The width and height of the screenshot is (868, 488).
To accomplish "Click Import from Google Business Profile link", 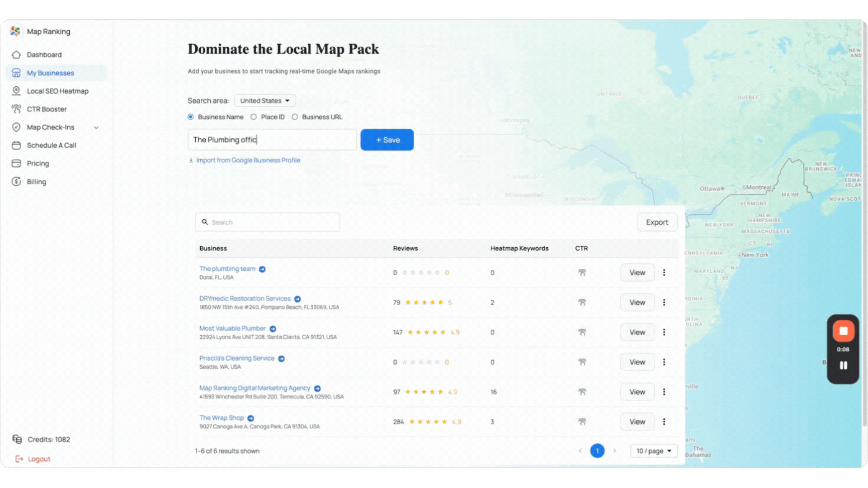I will point(244,160).
